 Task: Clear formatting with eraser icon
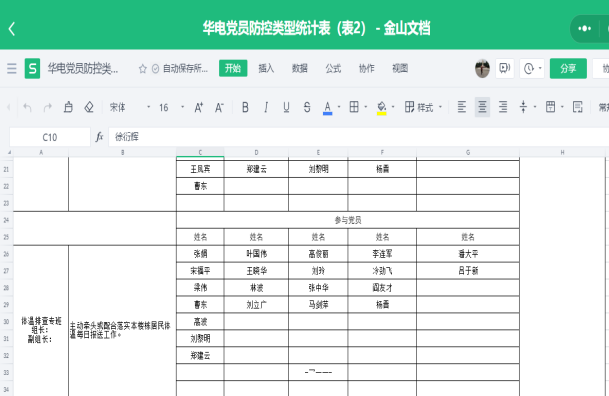pyautogui.click(x=89, y=107)
